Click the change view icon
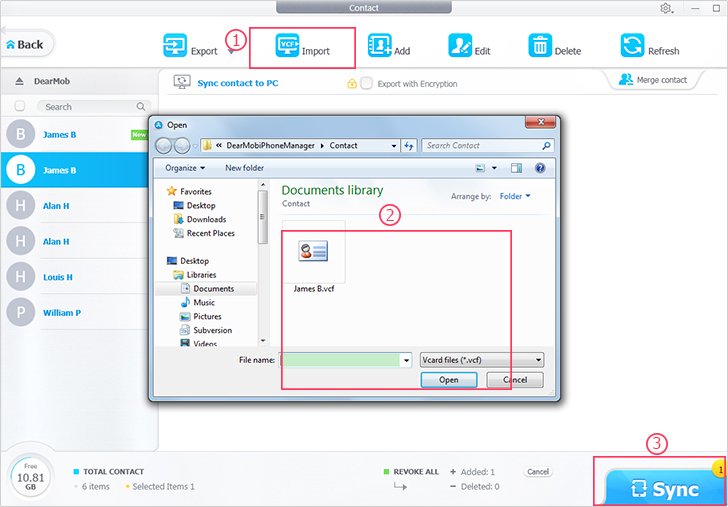Image resolution: width=728 pixels, height=507 pixels. 481,168
